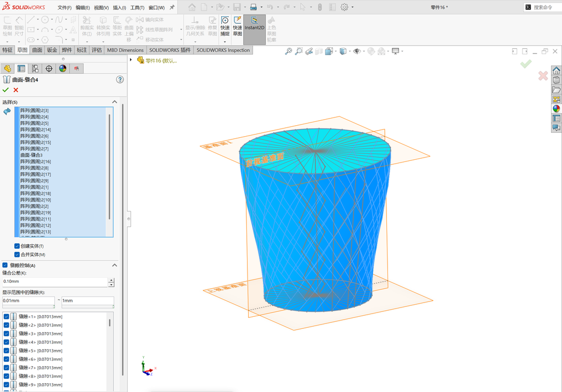
Task: Open the Quick Snaps dropdown arrow
Action: click(x=224, y=42)
